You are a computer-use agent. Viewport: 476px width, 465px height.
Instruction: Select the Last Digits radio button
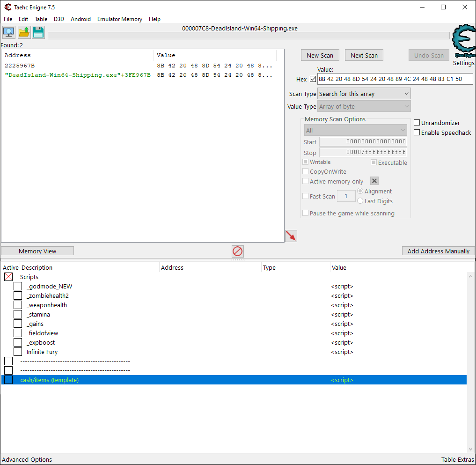pyautogui.click(x=360, y=201)
